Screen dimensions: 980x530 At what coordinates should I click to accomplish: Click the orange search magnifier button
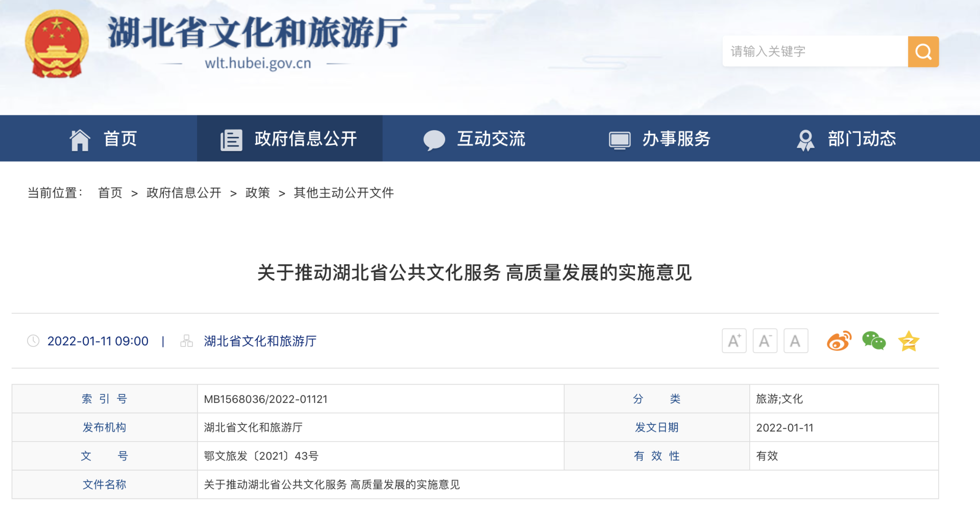pos(923,52)
